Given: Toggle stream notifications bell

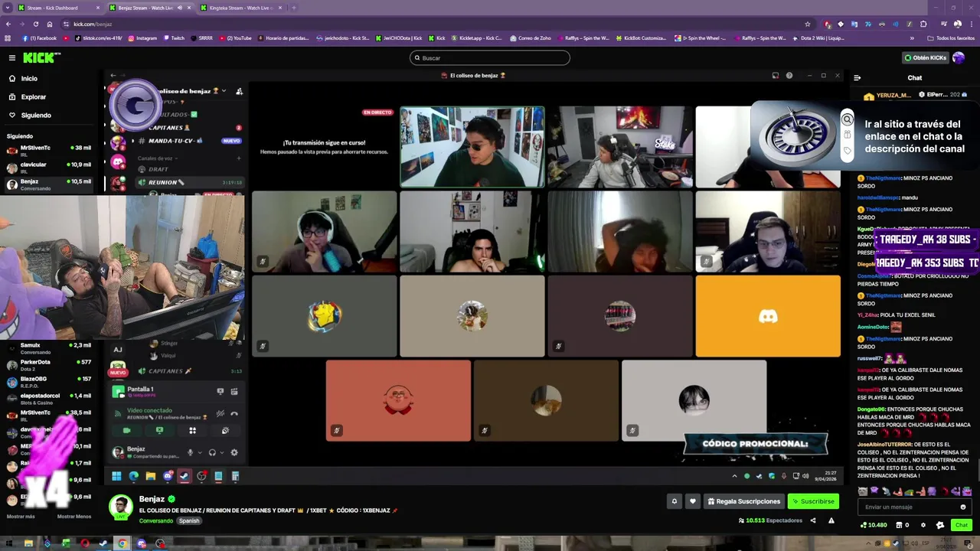Looking at the screenshot, I should point(675,501).
